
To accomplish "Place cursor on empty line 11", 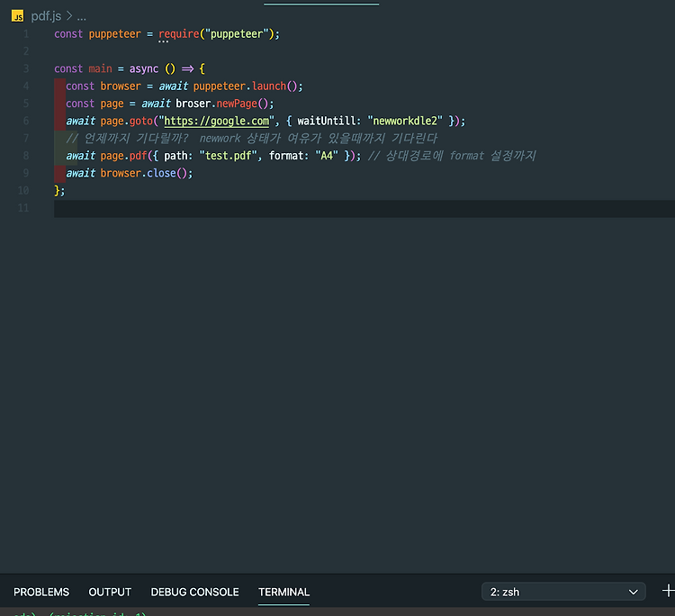I will pyautogui.click(x=364, y=209).
